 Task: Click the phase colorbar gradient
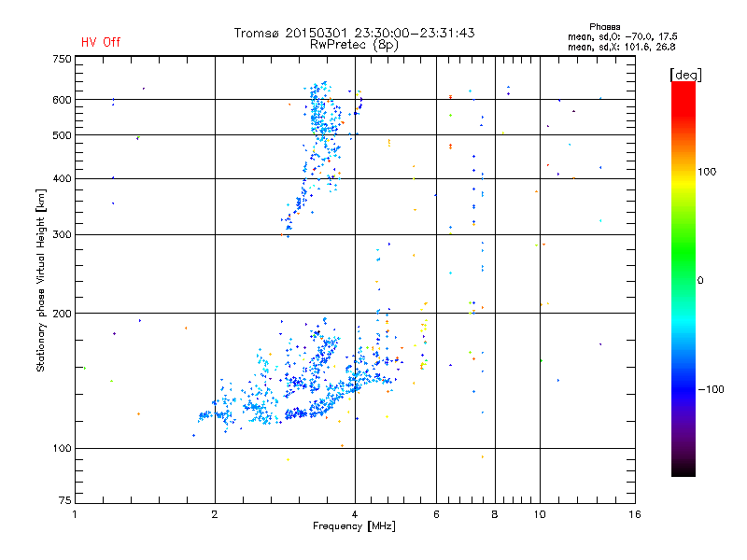(x=684, y=279)
